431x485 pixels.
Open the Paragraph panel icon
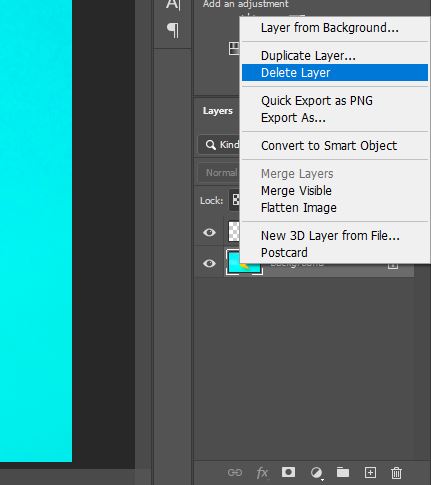pos(173,30)
